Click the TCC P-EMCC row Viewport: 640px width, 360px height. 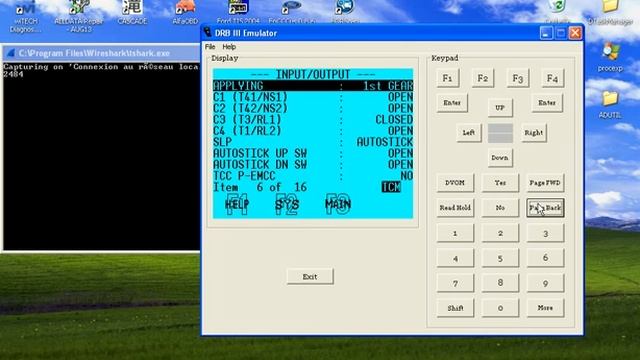pyautogui.click(x=313, y=176)
